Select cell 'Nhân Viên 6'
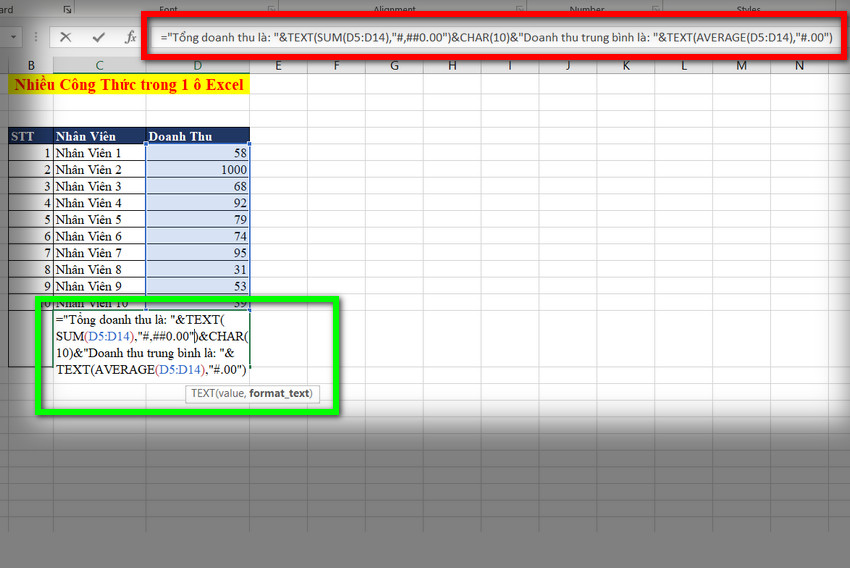The image size is (850, 568). tap(99, 236)
